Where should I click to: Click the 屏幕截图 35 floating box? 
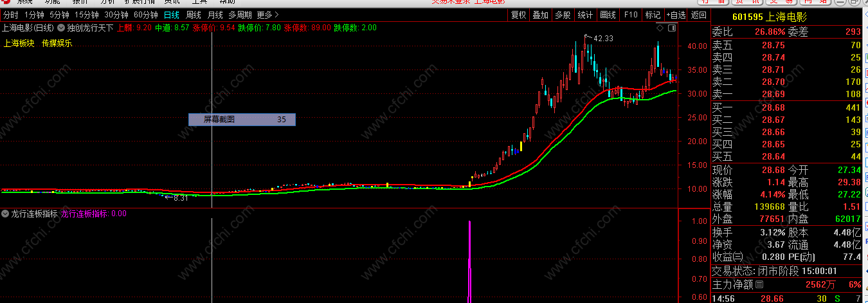[x=242, y=120]
